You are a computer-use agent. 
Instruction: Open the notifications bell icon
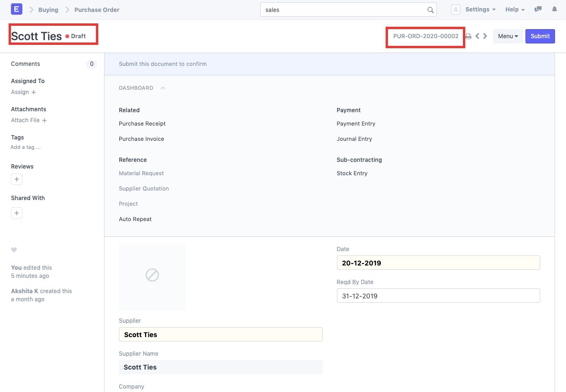[x=554, y=10]
